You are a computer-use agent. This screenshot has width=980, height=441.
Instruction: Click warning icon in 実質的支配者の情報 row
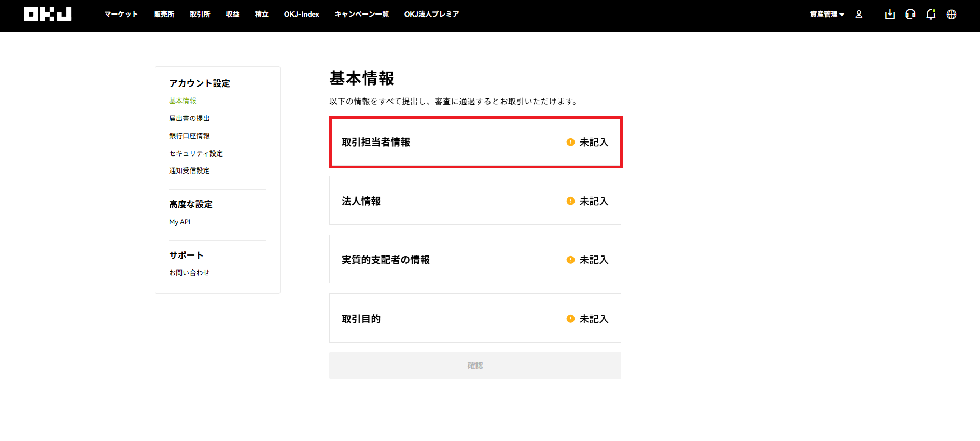click(570, 260)
